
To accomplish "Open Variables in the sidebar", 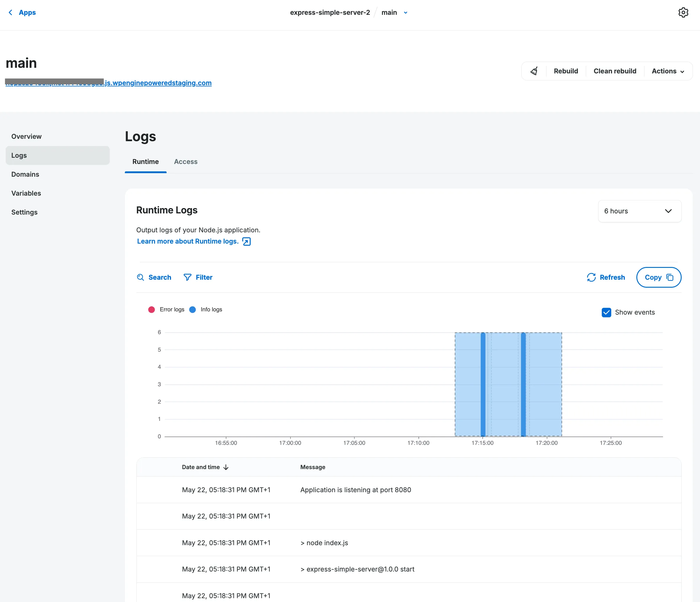I will (26, 193).
